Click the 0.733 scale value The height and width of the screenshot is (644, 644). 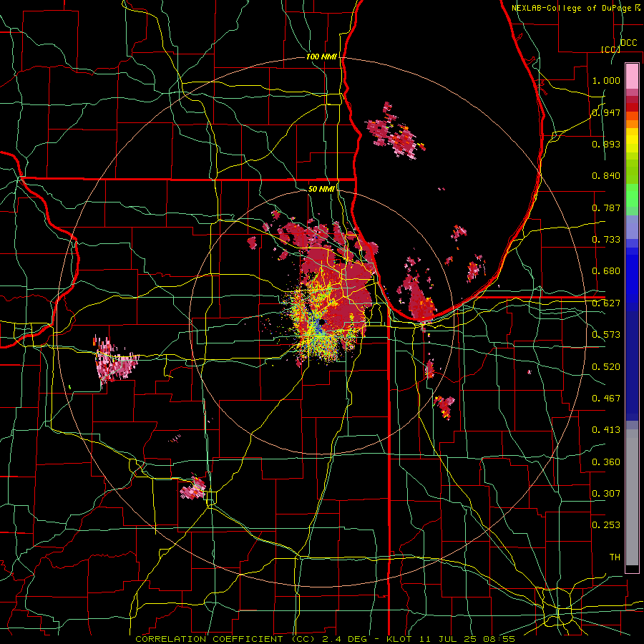pos(606,240)
